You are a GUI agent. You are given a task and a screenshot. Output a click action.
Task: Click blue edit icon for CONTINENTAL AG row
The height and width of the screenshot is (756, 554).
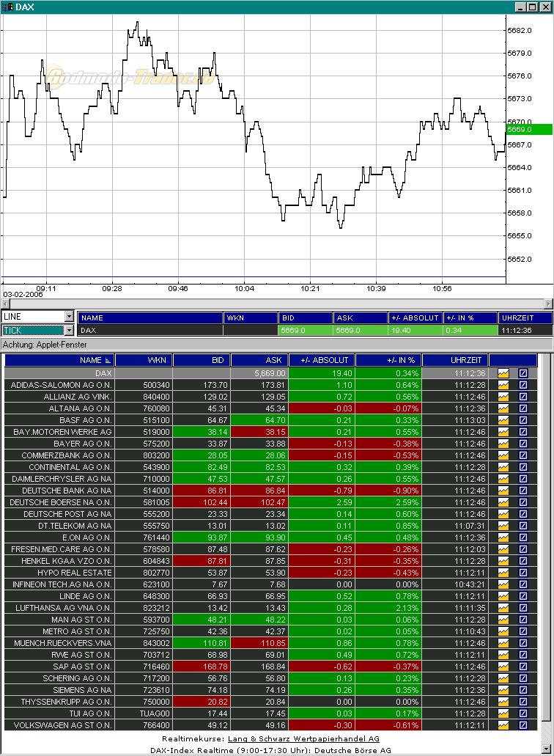(x=523, y=467)
